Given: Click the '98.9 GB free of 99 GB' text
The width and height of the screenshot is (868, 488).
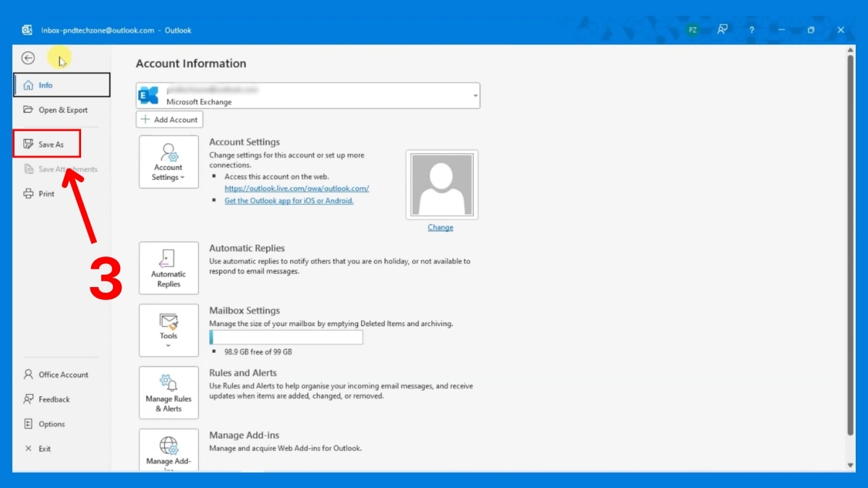Looking at the screenshot, I should click(x=258, y=351).
